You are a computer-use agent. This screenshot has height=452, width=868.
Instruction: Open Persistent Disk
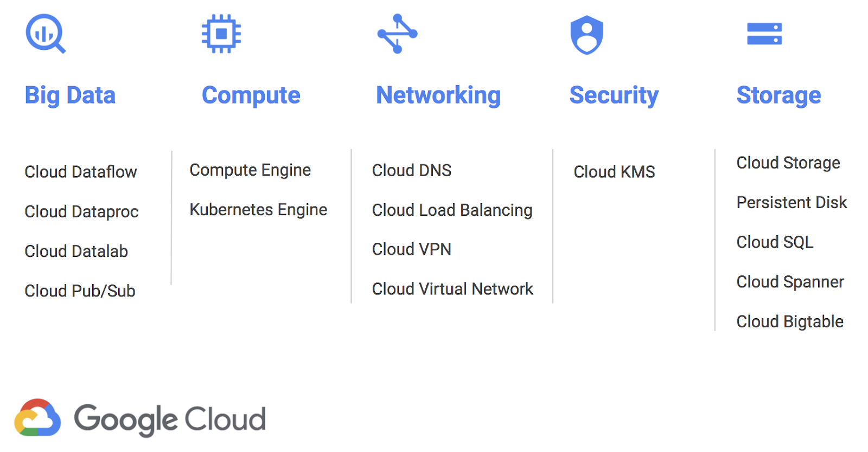click(792, 203)
